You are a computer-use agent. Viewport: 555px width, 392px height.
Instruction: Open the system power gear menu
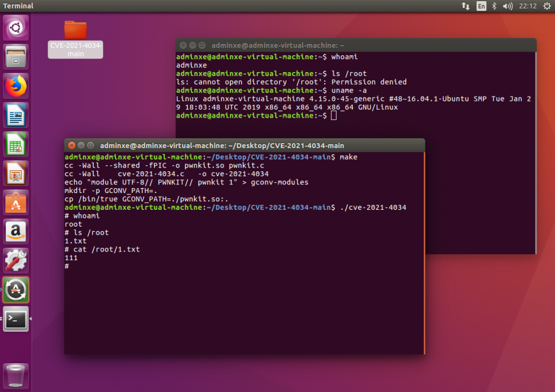point(547,6)
